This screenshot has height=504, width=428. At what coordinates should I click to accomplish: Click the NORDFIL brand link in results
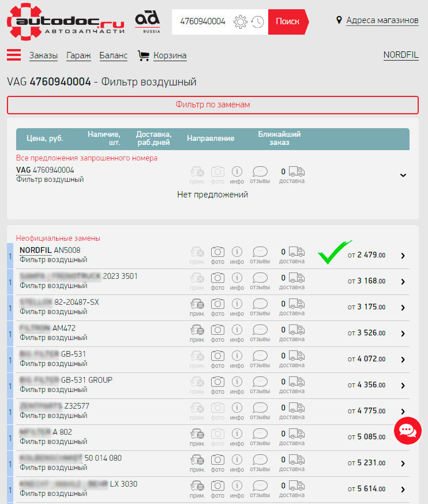(x=35, y=250)
